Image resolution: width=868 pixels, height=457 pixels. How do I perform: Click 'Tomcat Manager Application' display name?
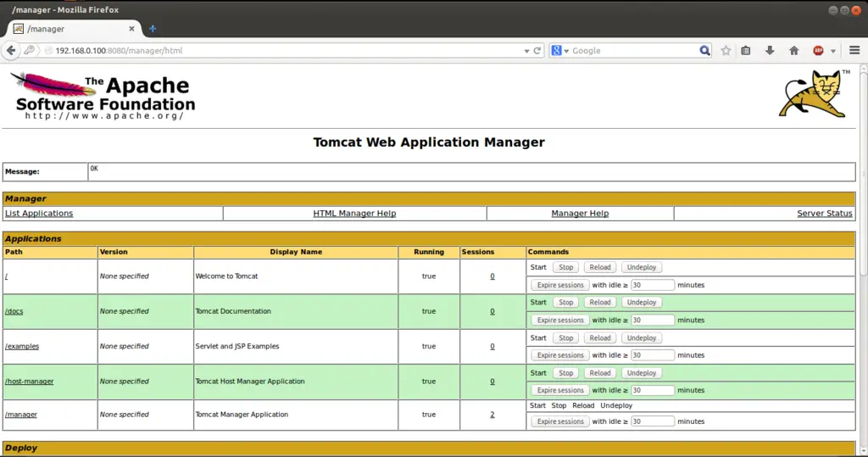click(242, 415)
